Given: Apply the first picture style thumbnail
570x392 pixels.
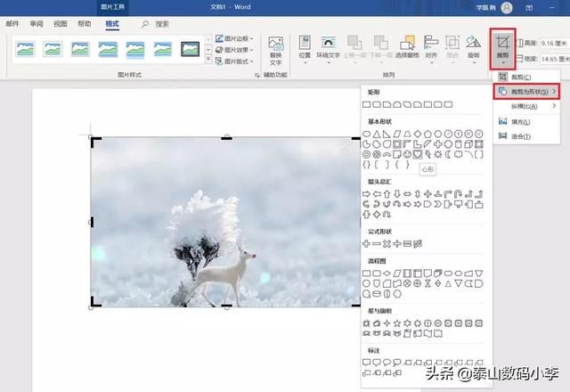Looking at the screenshot, I should click(26, 49).
